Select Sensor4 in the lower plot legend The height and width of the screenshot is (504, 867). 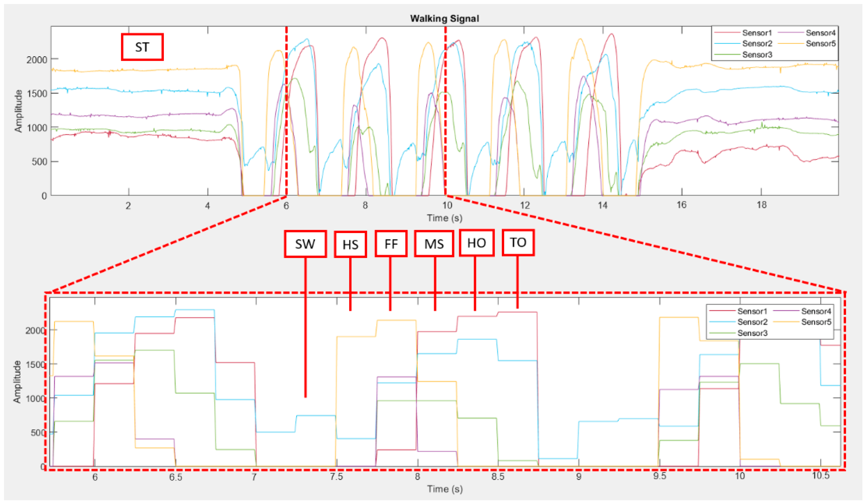816,311
